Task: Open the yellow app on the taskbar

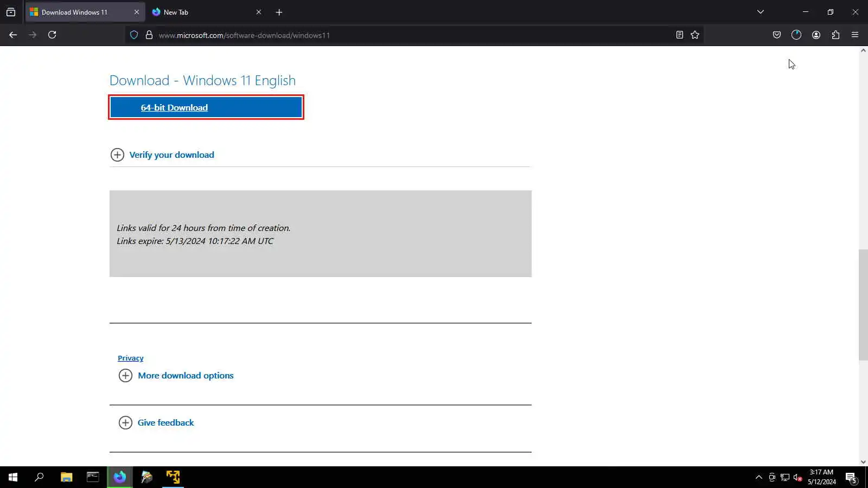Action: pyautogui.click(x=173, y=477)
